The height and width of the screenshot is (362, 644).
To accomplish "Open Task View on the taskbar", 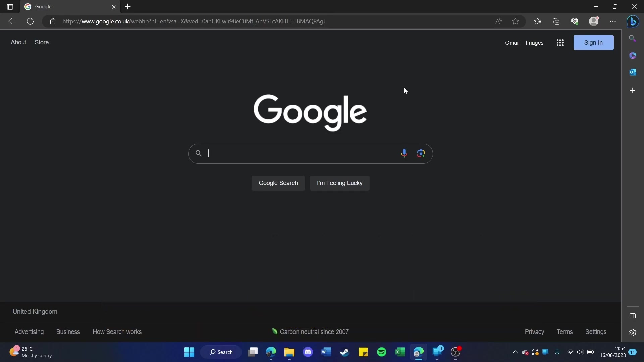I will [x=253, y=352].
